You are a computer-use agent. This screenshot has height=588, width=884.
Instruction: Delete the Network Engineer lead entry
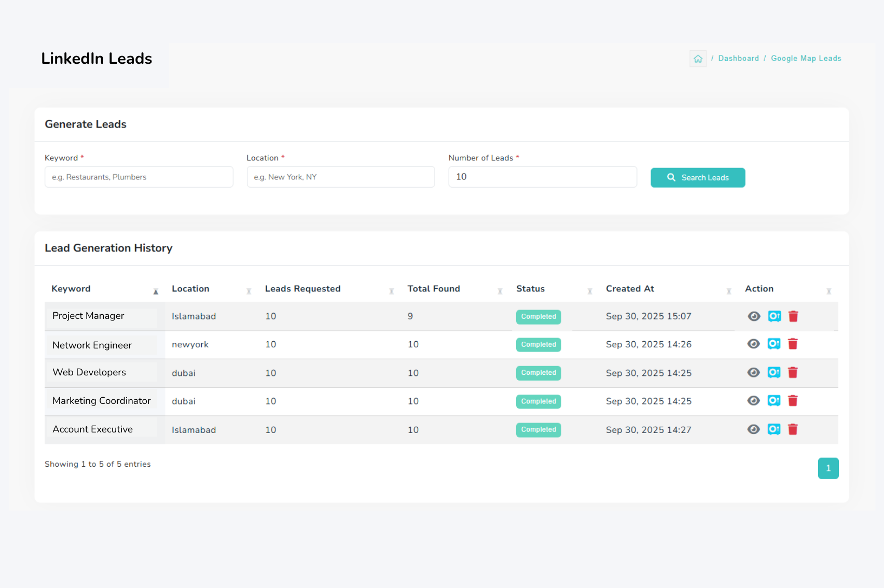[x=793, y=344]
